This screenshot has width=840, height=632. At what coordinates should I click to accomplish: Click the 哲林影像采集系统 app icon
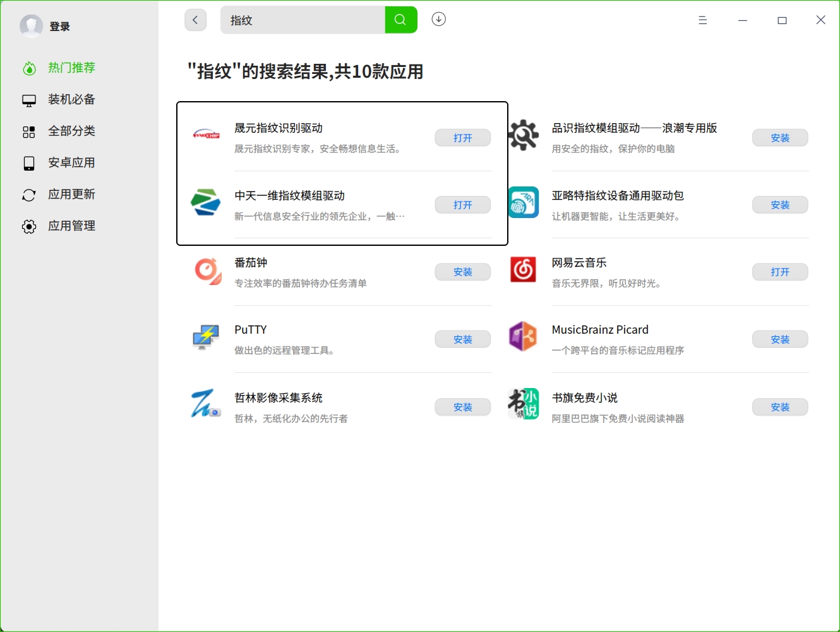coord(206,403)
